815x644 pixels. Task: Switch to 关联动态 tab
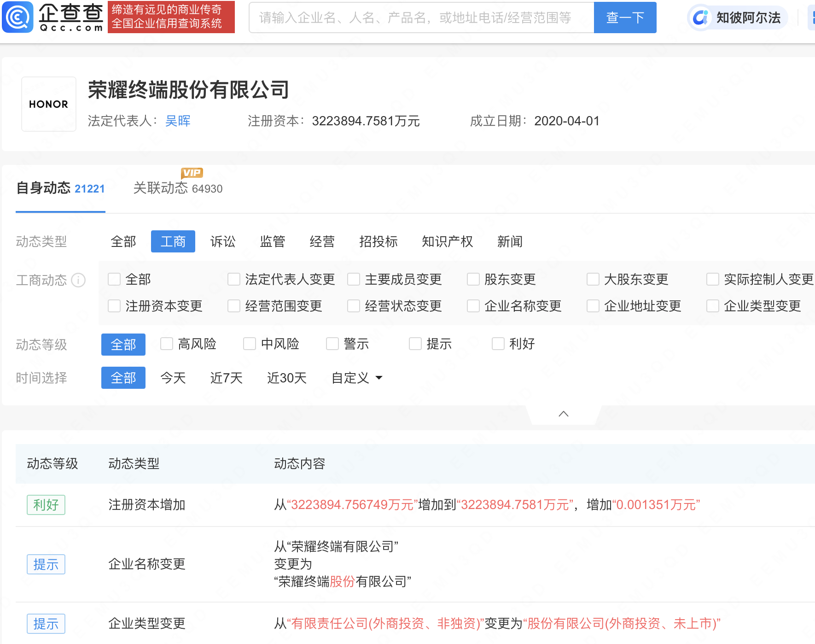(x=178, y=188)
